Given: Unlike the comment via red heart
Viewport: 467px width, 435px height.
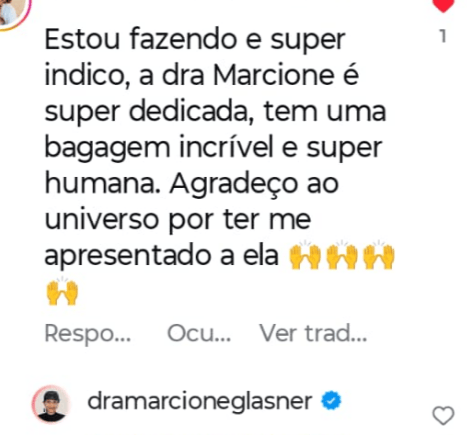Looking at the screenshot, I should click(x=443, y=6).
